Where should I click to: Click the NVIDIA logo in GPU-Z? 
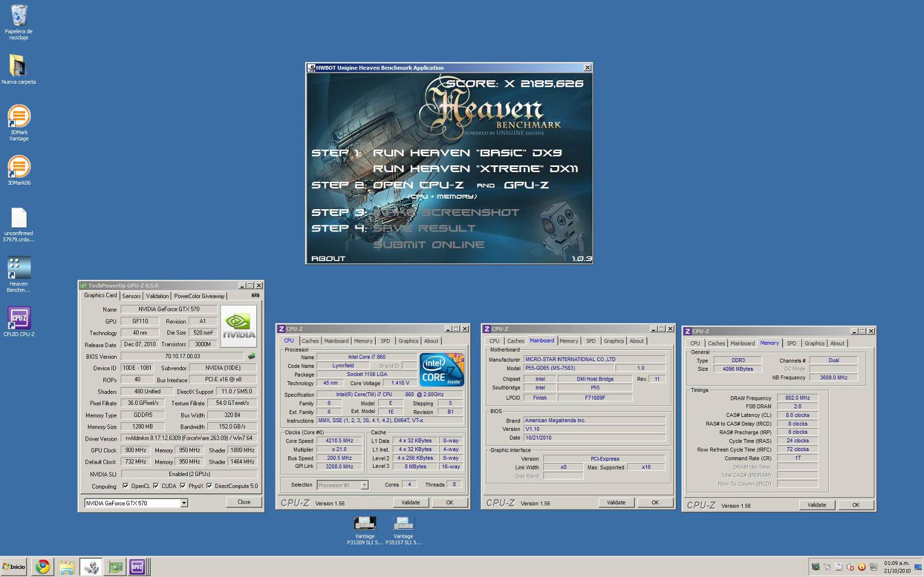239,326
